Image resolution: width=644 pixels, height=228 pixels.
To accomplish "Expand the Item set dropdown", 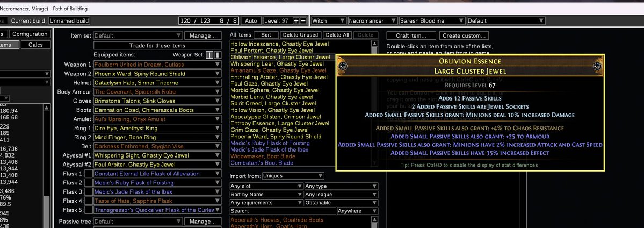I will pos(138,36).
